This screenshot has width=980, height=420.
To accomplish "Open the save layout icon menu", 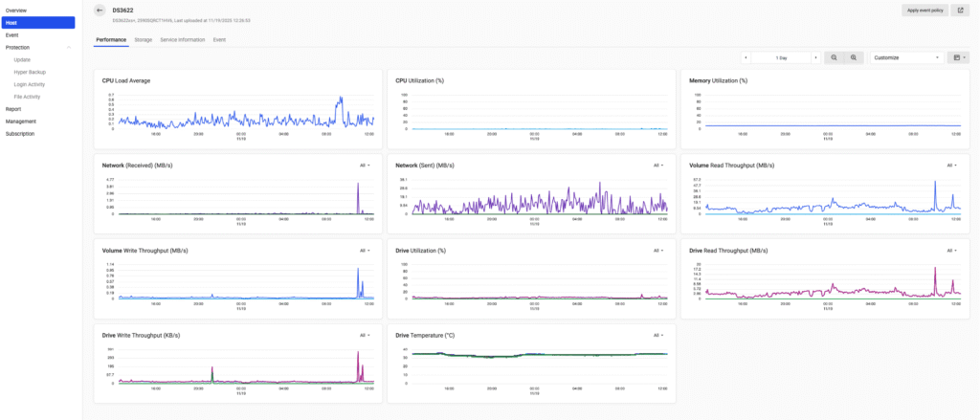I will coord(958,57).
